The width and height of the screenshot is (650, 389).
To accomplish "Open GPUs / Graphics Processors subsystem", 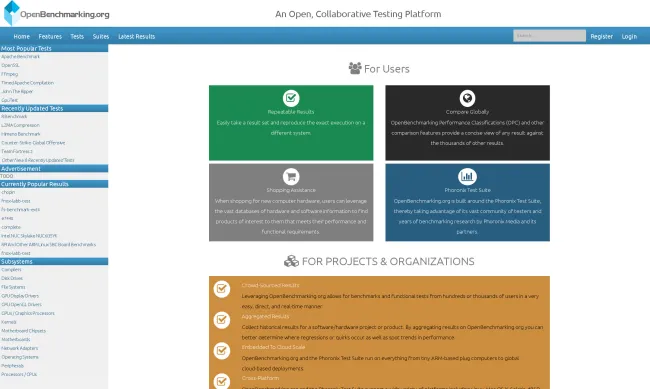I will pos(28,313).
